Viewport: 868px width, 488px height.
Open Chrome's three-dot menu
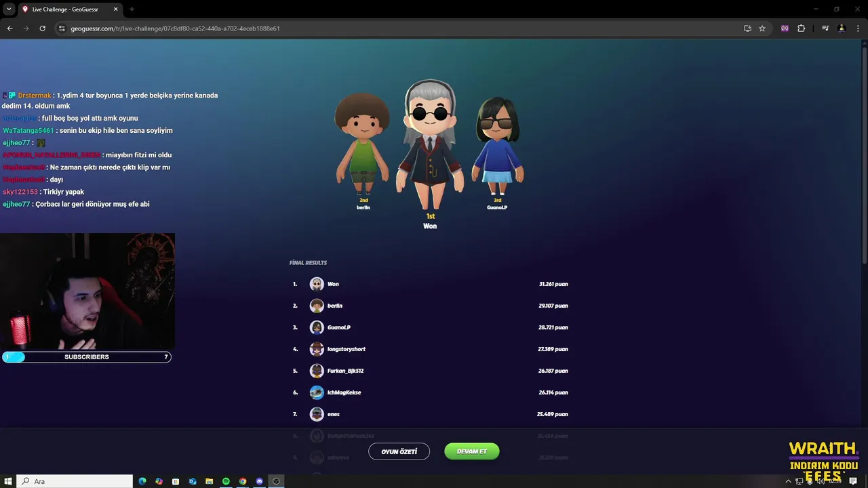[858, 28]
